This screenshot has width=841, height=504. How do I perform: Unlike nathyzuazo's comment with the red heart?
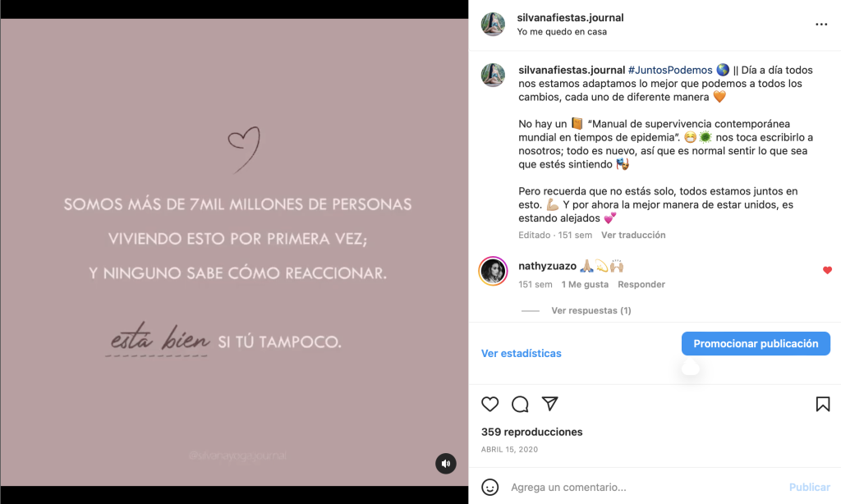click(x=827, y=270)
